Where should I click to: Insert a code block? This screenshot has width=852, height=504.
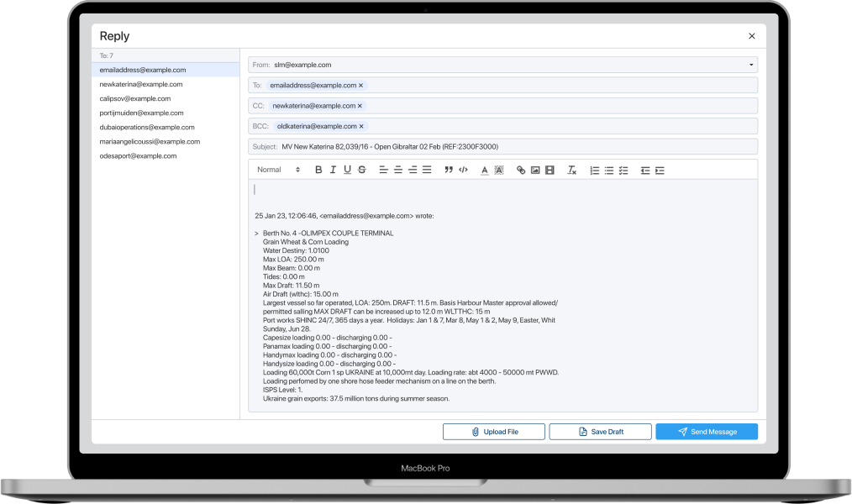[464, 170]
